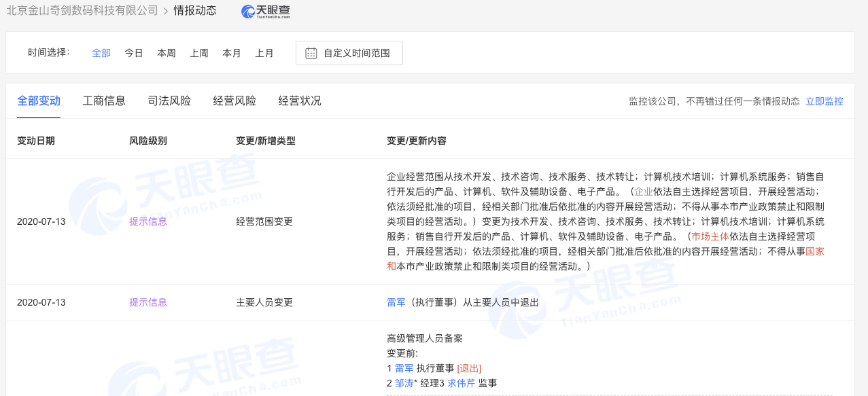Click 时间选择 label
The height and width of the screenshot is (396, 868).
[x=49, y=52]
